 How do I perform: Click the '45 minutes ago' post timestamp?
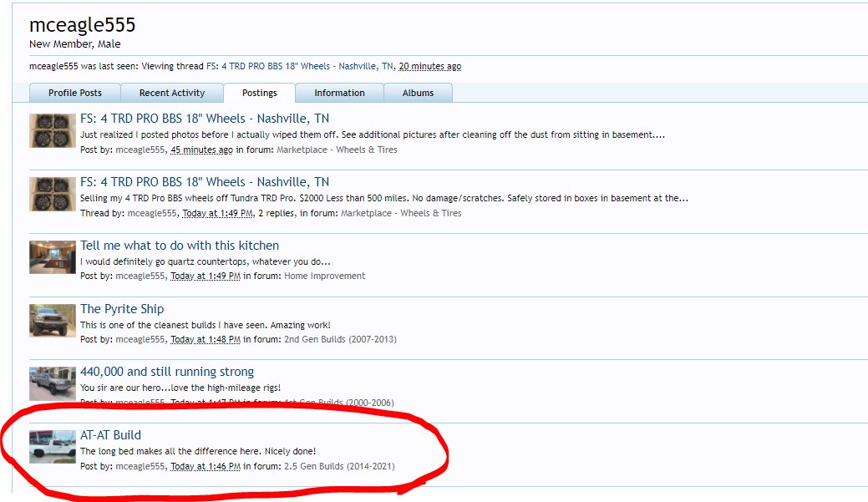pos(201,150)
